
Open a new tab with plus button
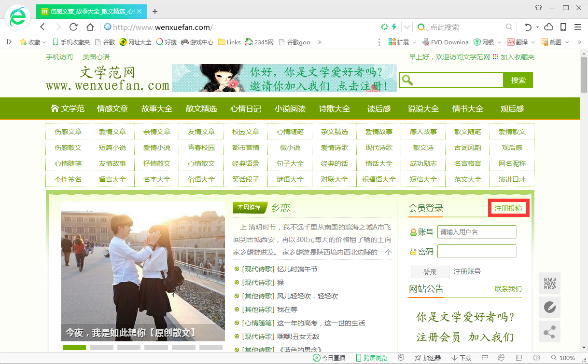click(155, 11)
